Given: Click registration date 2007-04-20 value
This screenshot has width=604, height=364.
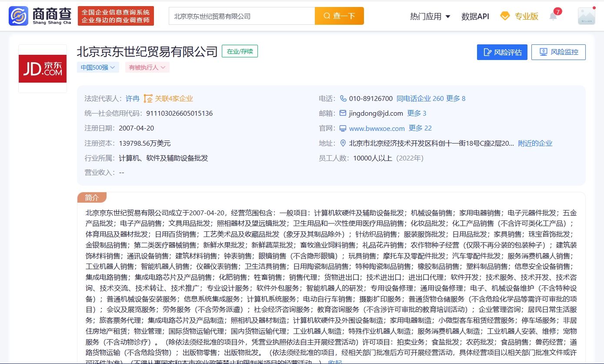Looking at the screenshot, I should tap(136, 128).
